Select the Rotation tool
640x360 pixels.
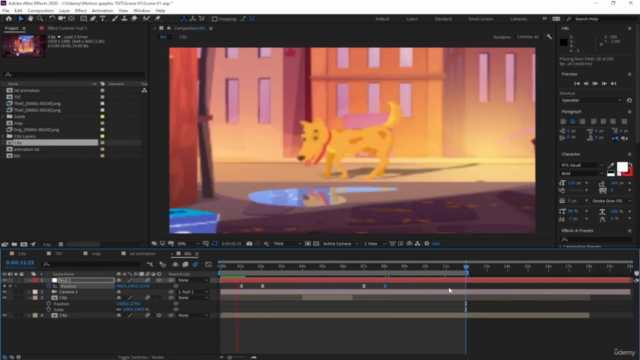(52, 19)
